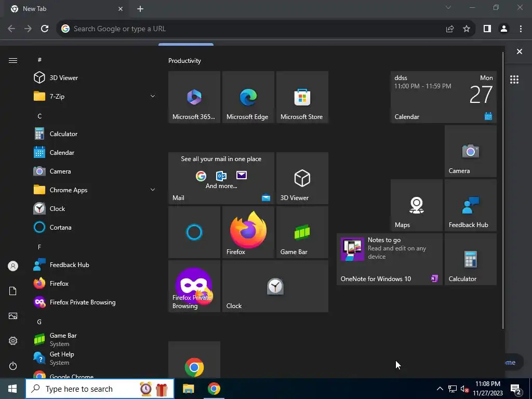Open the Microsoft Edge tile
532x399 pixels.
click(x=248, y=97)
